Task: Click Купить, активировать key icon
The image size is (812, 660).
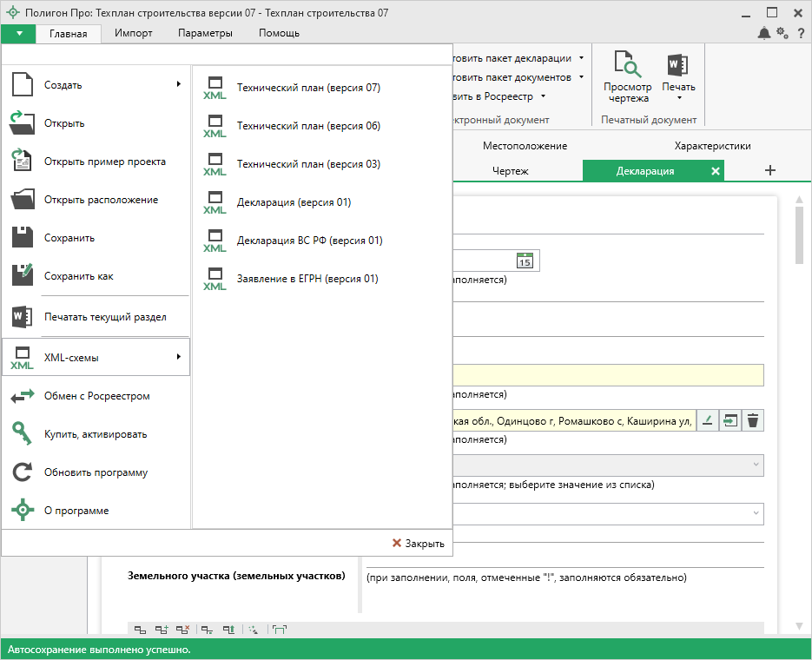Action: [23, 434]
